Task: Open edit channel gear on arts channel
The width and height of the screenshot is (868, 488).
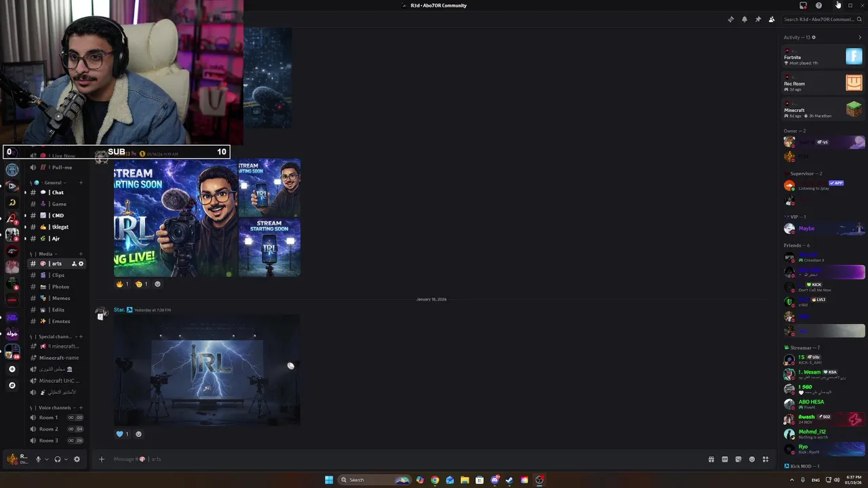Action: (81, 264)
